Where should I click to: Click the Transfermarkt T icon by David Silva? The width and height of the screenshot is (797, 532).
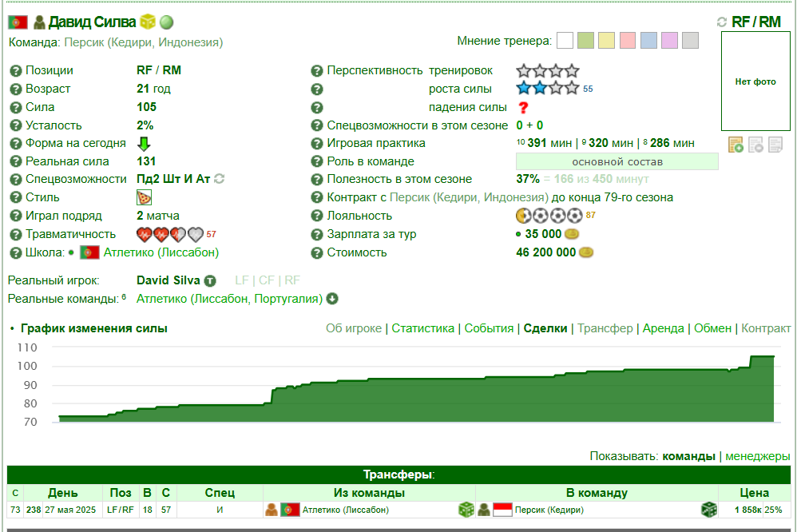[x=210, y=280]
